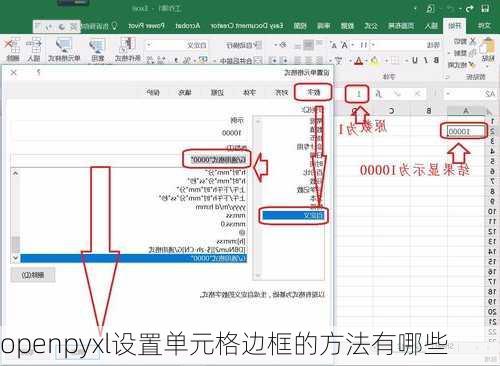Click the Increase Decimal icon
The height and width of the screenshot is (366, 500).
(x=162, y=60)
